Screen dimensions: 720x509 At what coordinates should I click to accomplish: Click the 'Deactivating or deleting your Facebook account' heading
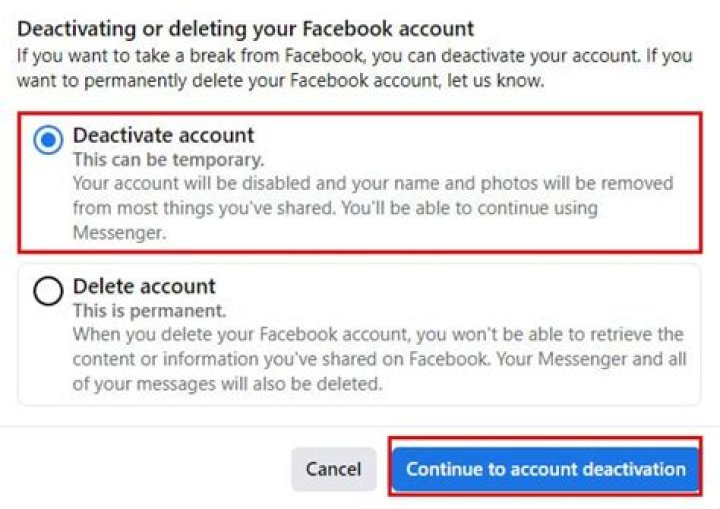coord(246,30)
